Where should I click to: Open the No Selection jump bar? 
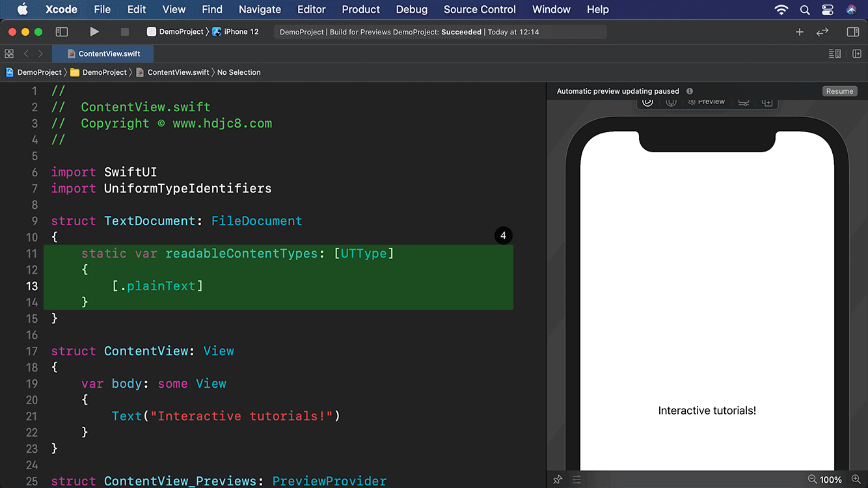(x=239, y=72)
